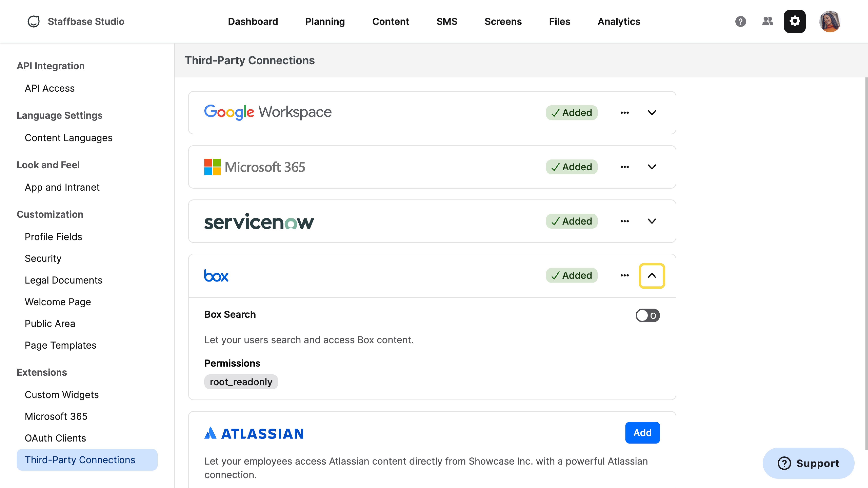Open Security settings
The image size is (868, 488).
[x=43, y=258]
